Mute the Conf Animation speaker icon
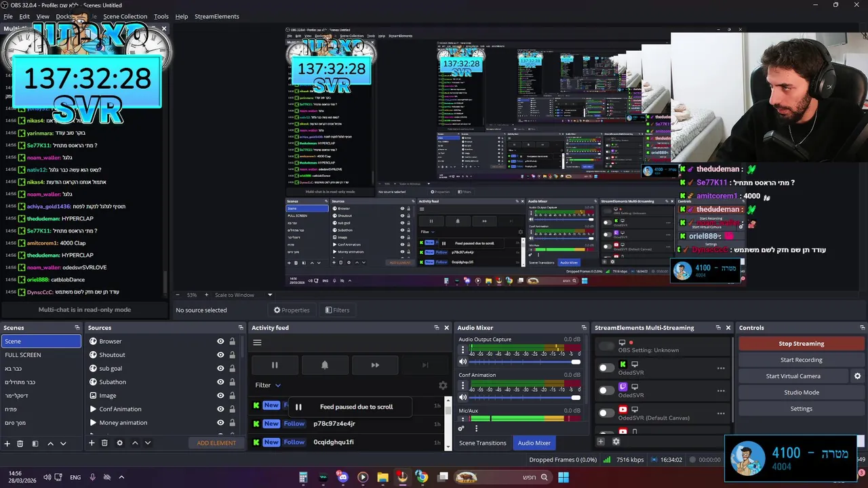This screenshot has height=488, width=868. coord(463,397)
